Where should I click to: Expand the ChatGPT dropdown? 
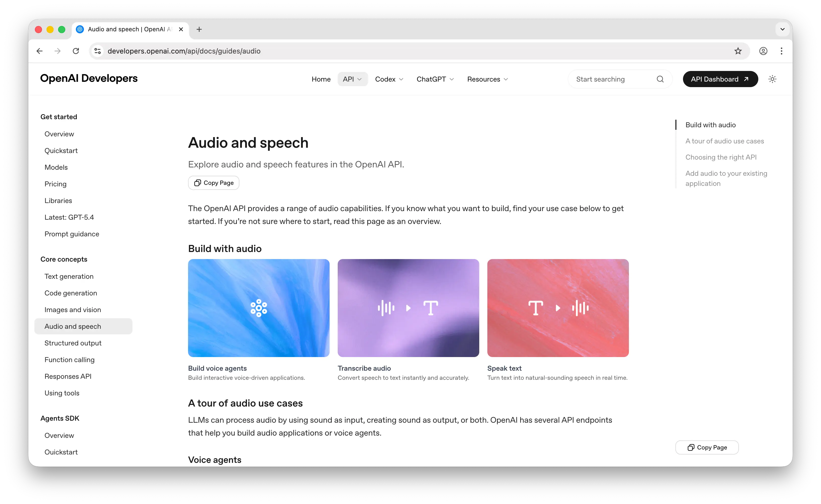435,79
